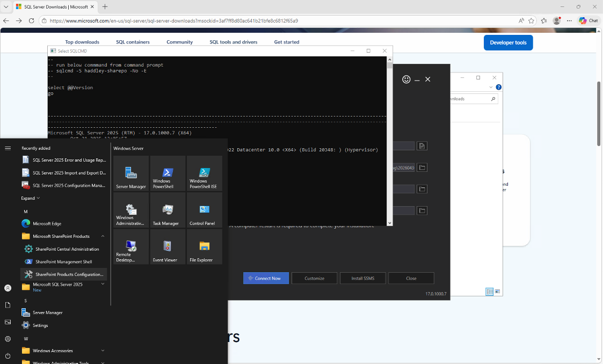Open Documents icon in Start rail

[8, 305]
